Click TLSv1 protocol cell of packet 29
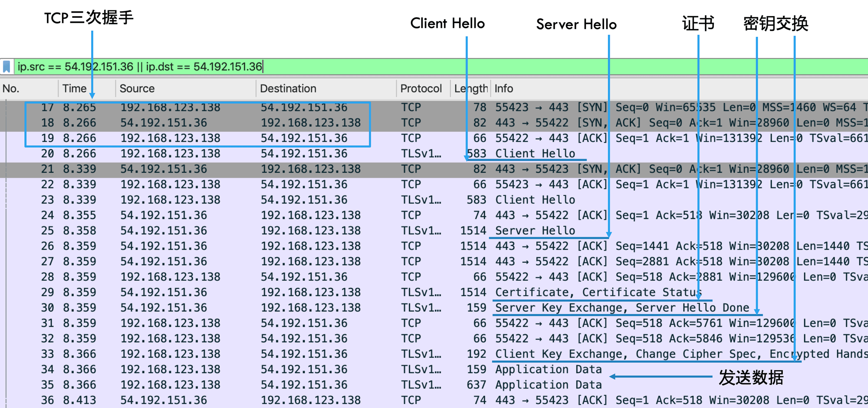This screenshot has height=408, width=868. click(421, 293)
